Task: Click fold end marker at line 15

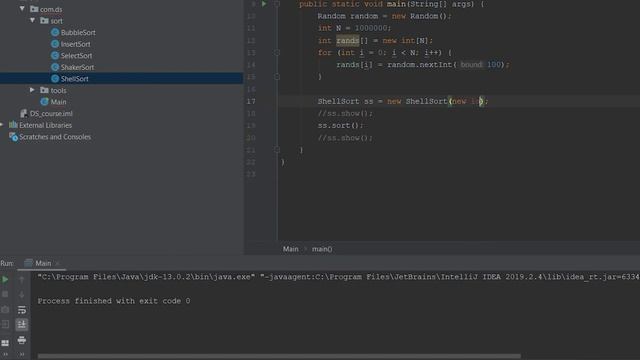Action: point(277,77)
